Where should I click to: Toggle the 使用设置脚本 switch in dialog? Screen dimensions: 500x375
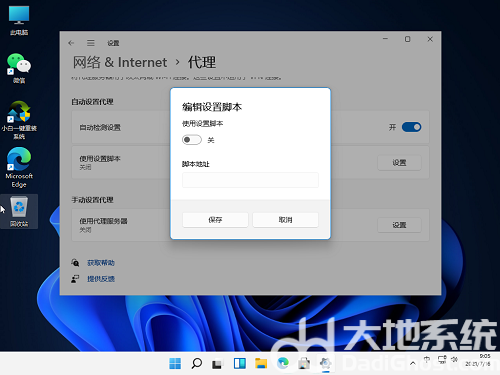pos(192,140)
